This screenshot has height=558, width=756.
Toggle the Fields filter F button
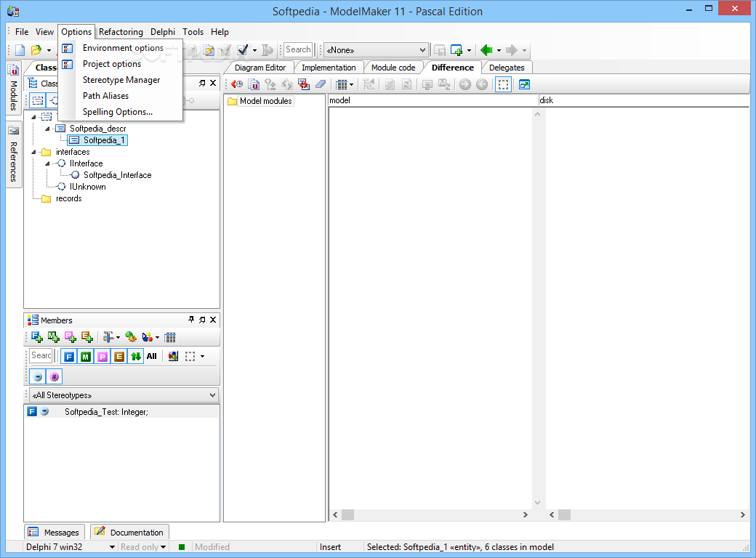click(70, 357)
